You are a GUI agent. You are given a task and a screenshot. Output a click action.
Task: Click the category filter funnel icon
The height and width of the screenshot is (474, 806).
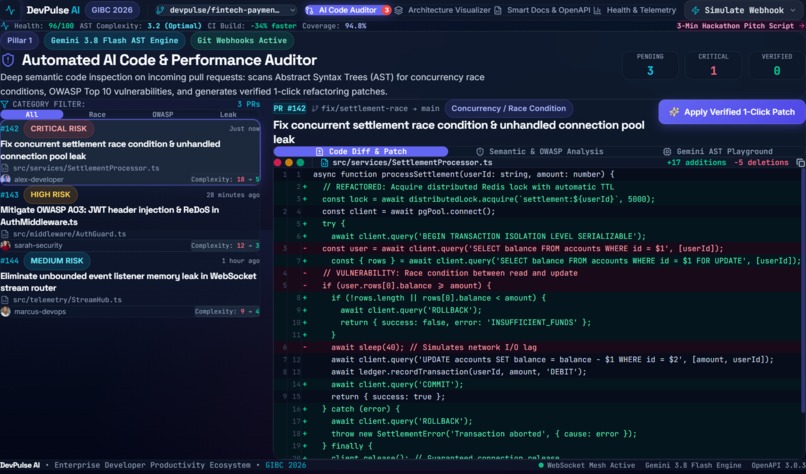5,104
